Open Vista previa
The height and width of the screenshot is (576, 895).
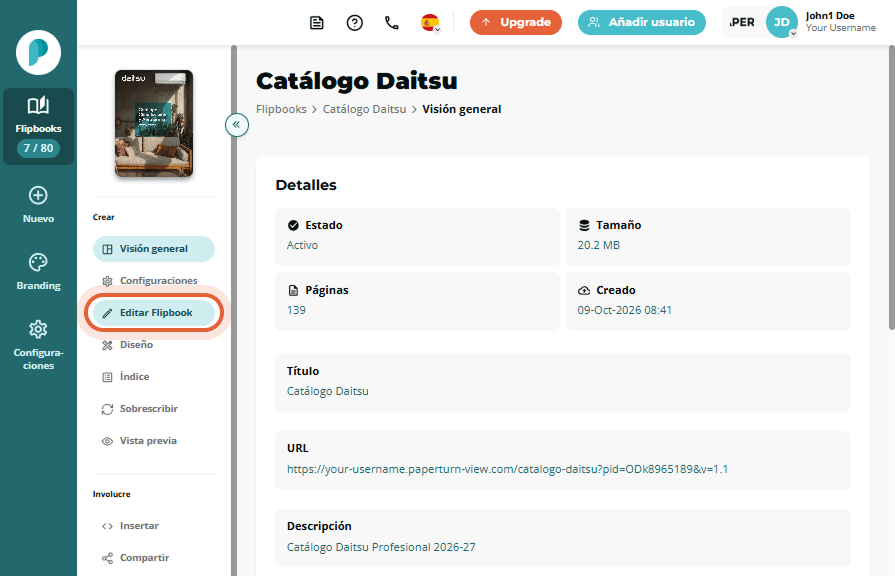click(154, 441)
